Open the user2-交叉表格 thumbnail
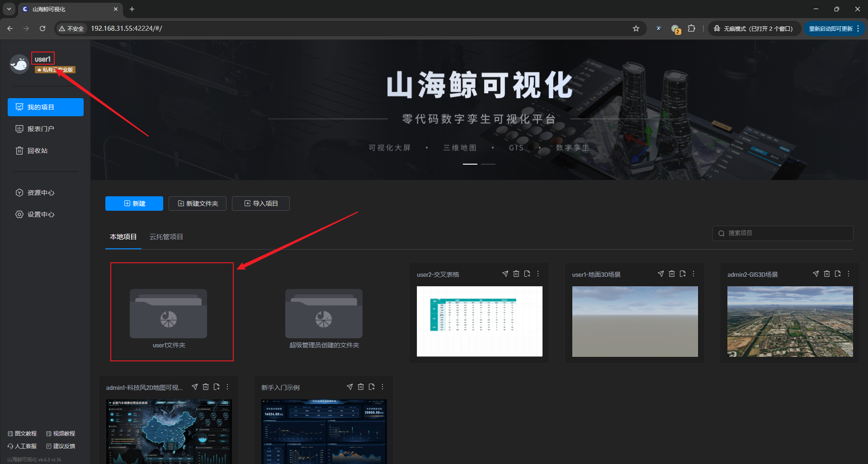The image size is (868, 464). click(x=480, y=322)
